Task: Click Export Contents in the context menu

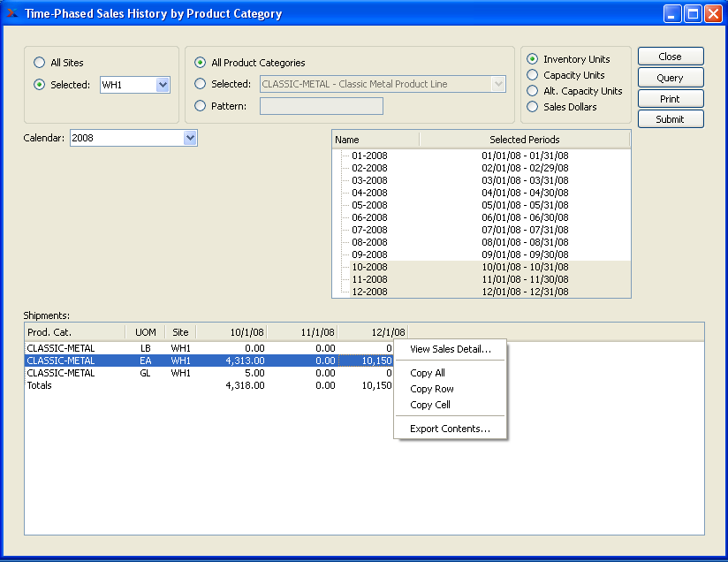Action: coord(451,429)
